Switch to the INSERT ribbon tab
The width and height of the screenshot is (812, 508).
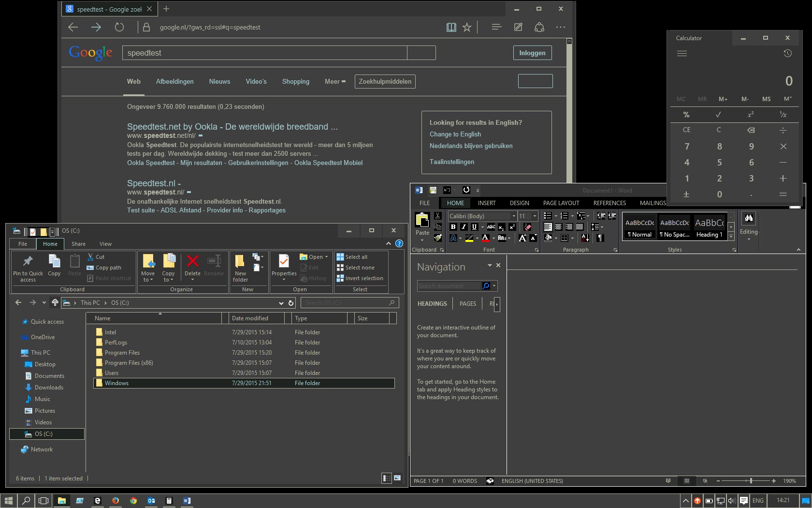click(487, 203)
